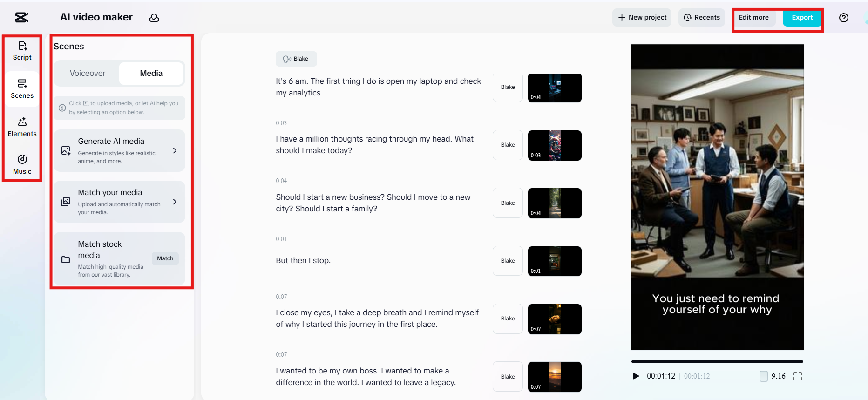Open Recents list
Viewport: 868px width, 400px height.
(x=702, y=18)
